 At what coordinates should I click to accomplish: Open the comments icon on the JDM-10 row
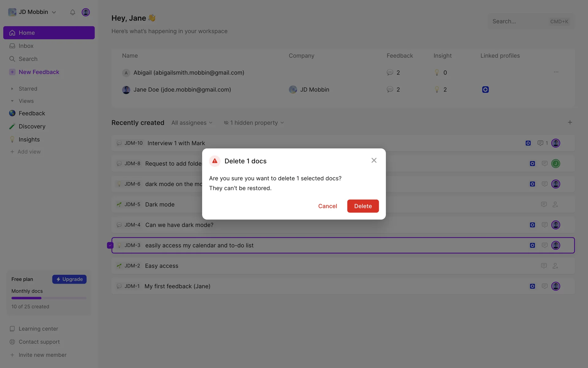(x=541, y=143)
